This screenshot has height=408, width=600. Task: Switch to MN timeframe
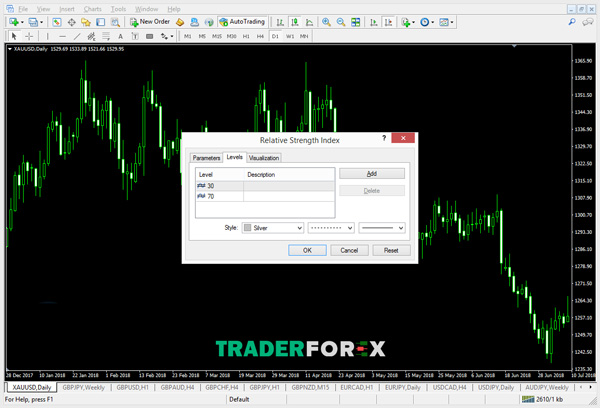point(304,36)
